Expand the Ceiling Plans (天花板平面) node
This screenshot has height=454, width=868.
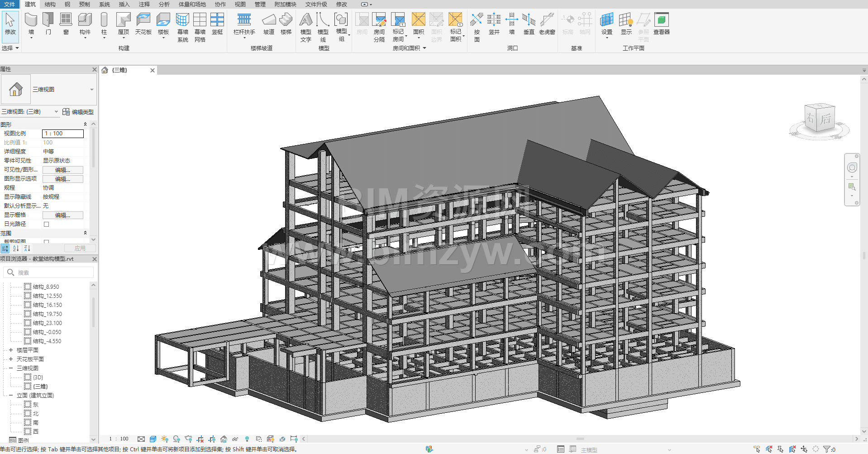click(x=11, y=359)
